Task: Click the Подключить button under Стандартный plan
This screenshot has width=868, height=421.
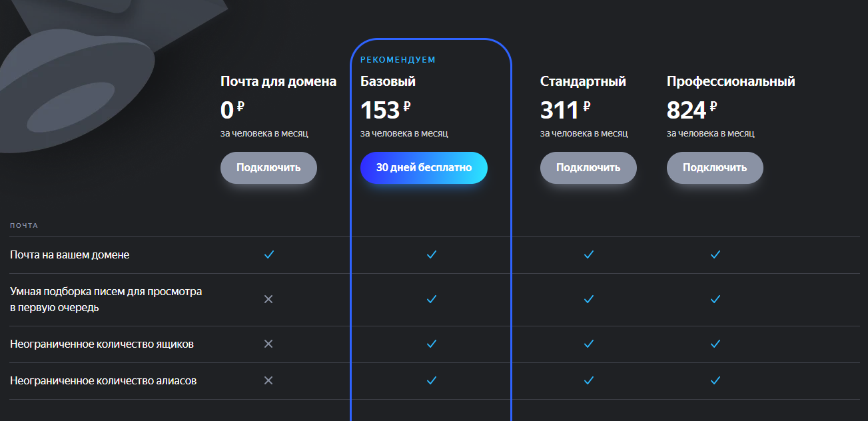Action: (588, 168)
